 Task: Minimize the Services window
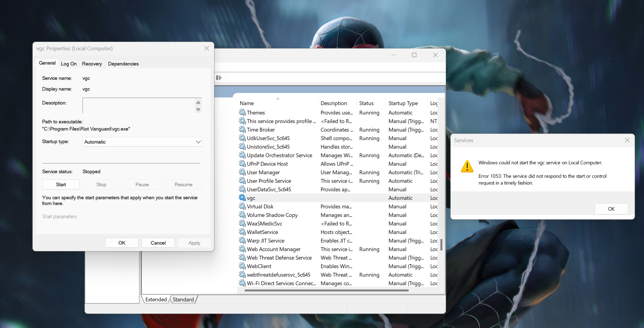click(393, 55)
